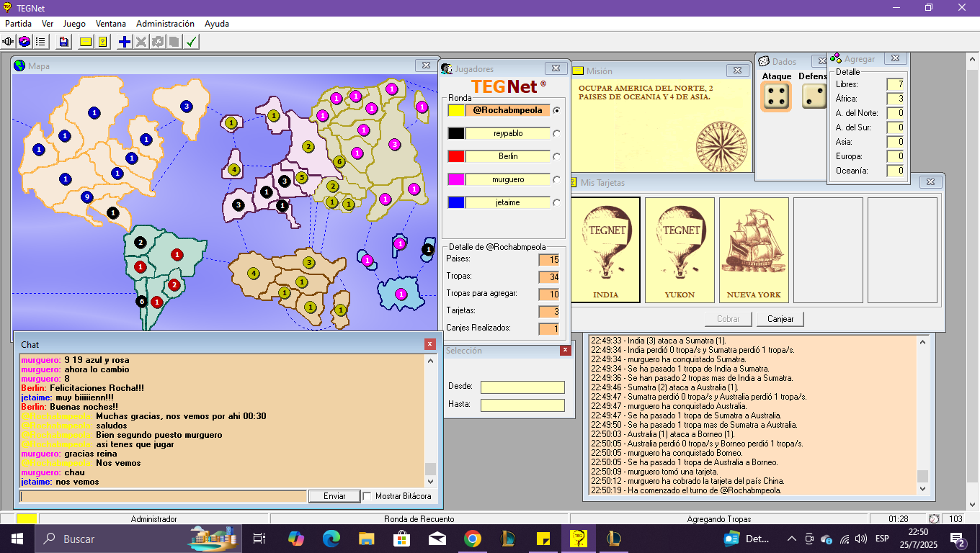Open Microsoft Edge from the taskbar

(x=331, y=538)
